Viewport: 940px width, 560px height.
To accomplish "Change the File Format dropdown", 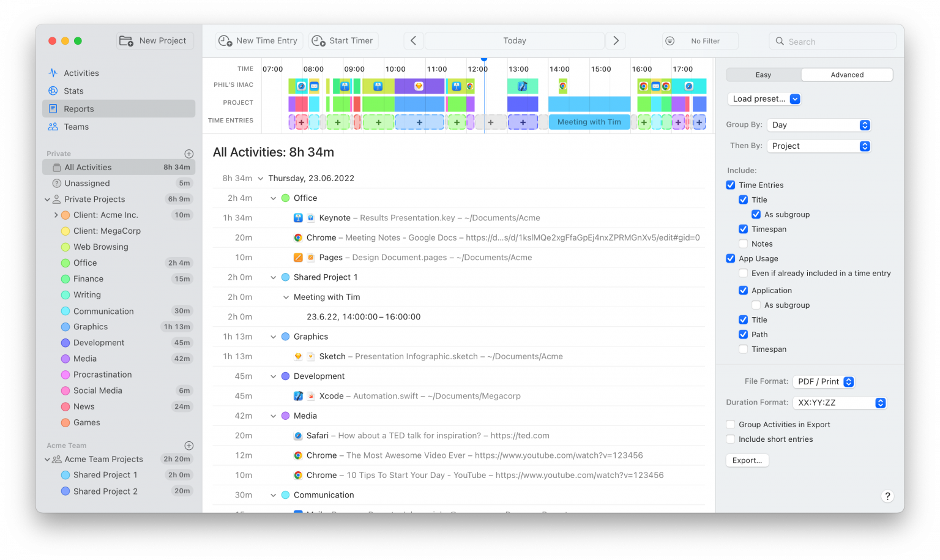I will pos(823,381).
